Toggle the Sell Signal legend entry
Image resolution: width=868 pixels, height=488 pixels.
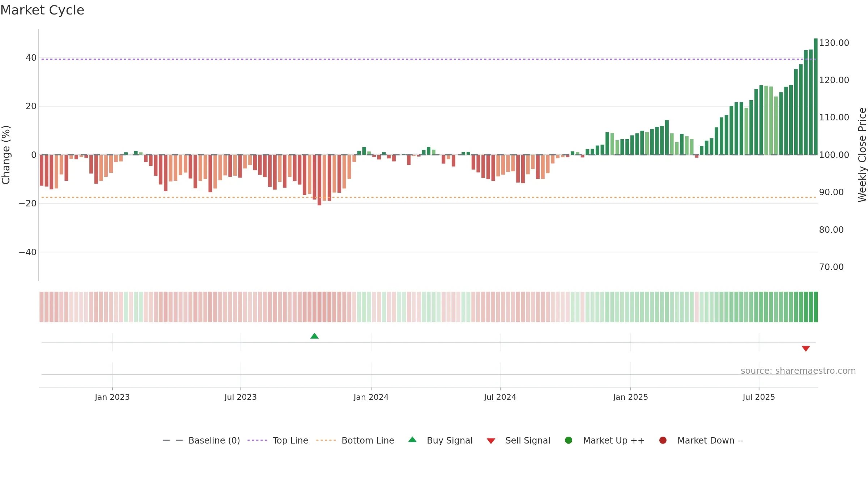[x=518, y=440]
